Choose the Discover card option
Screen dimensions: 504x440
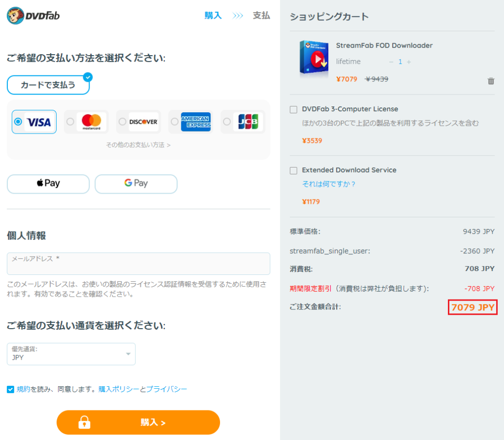point(138,122)
